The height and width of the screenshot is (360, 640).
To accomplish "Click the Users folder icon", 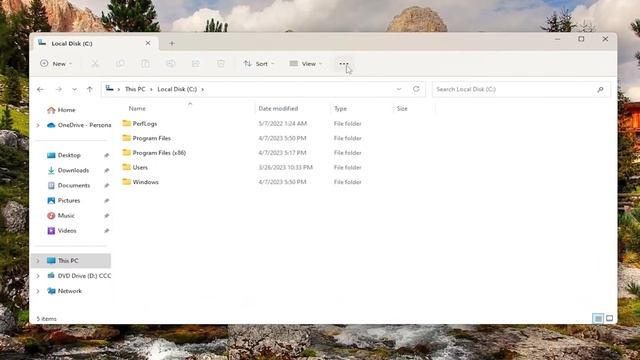I will [127, 167].
